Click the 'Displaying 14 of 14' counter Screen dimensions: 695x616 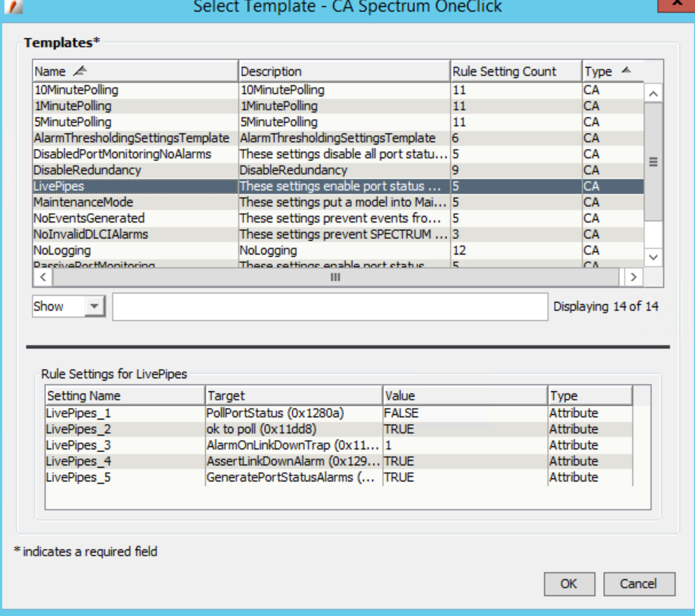606,306
